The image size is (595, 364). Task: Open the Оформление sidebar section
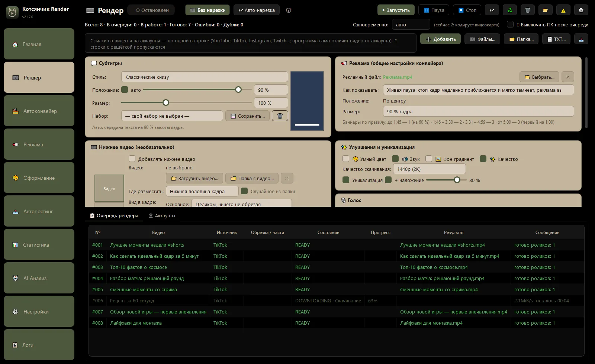pos(39,178)
